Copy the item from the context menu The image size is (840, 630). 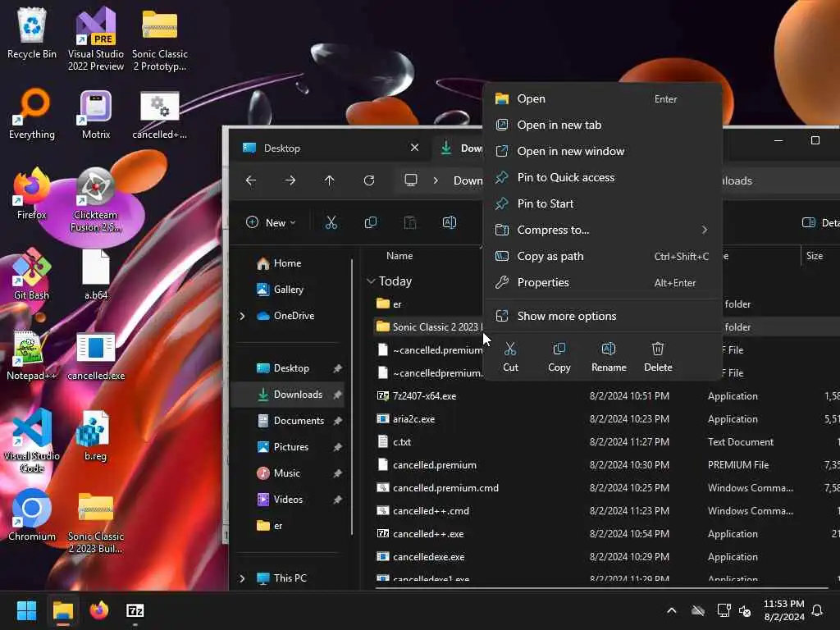[x=559, y=358]
